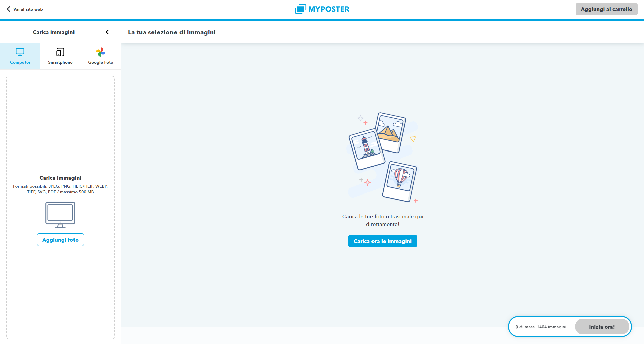
Task: Click the back arrow next to Vai al sito web
Action: coord(8,9)
